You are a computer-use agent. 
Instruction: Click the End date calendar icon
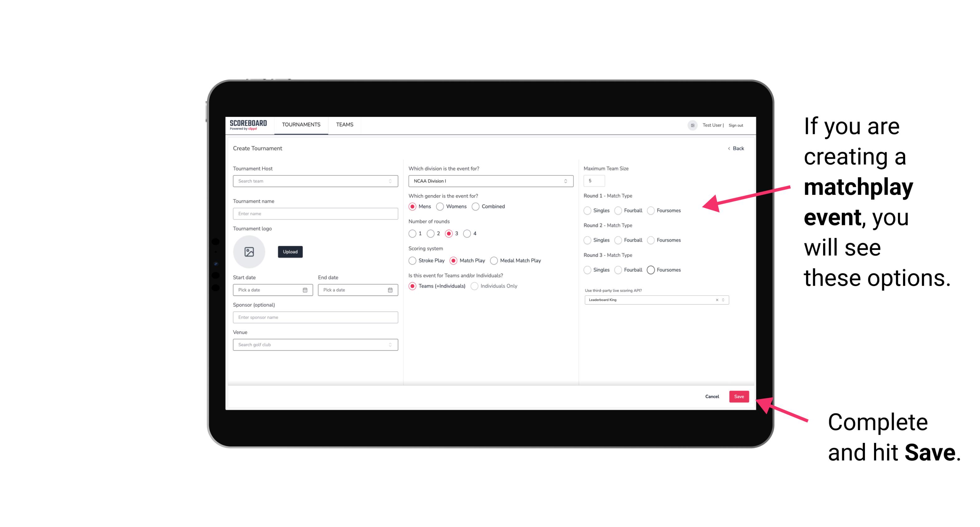pos(389,290)
